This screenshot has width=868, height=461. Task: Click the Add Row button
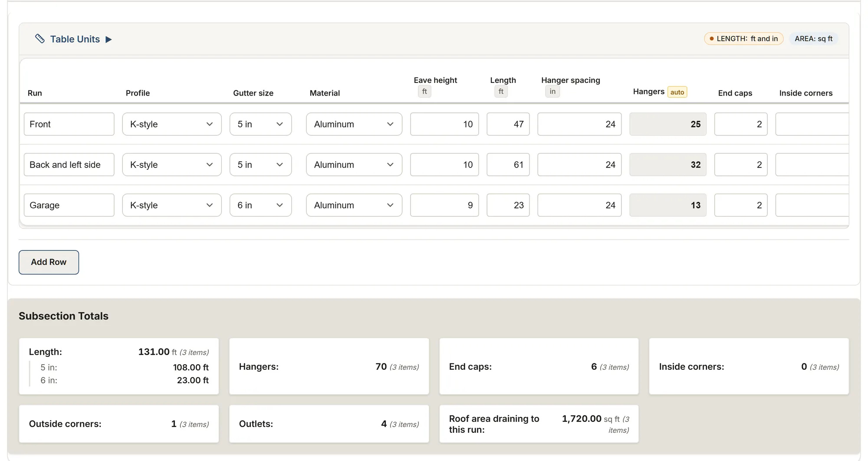49,262
